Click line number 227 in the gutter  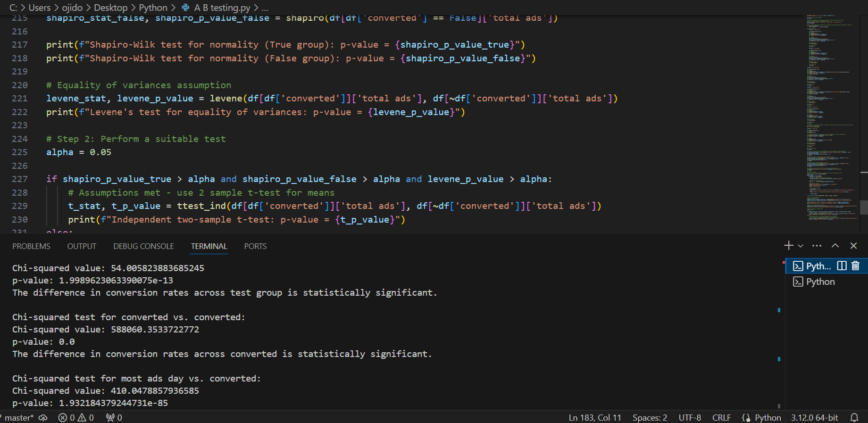(19, 179)
